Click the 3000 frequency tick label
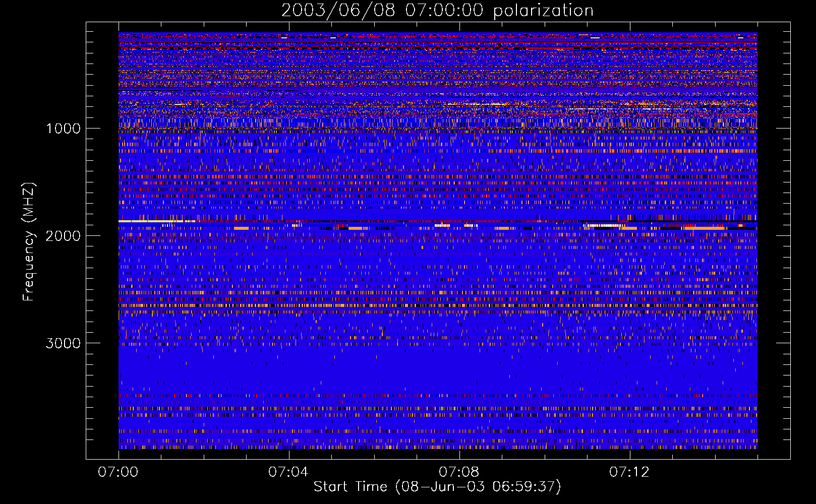This screenshot has height=504, width=816. pos(63,343)
